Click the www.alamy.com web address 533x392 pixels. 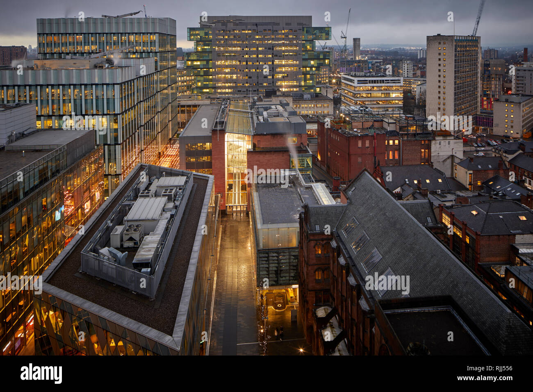[484, 379]
